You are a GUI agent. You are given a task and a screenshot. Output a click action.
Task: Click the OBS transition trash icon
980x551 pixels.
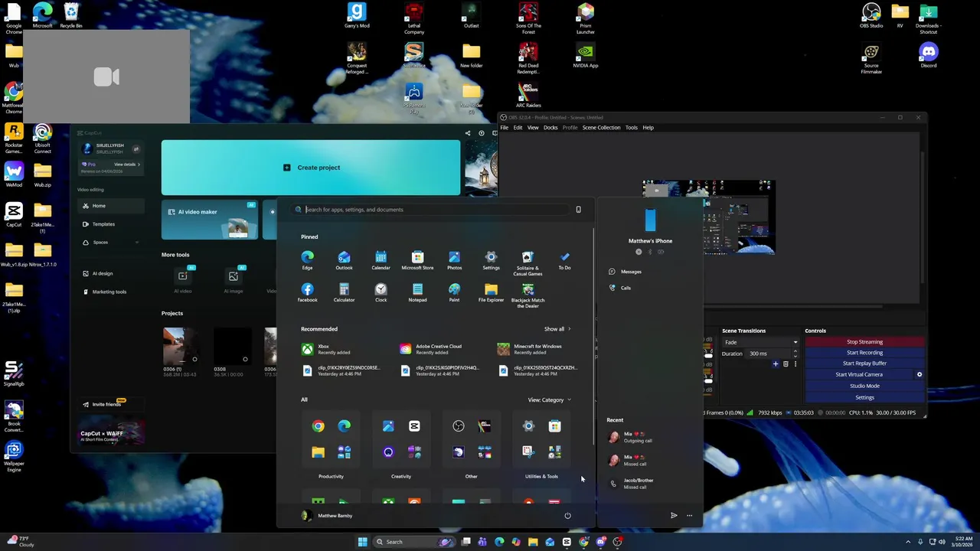pos(786,364)
